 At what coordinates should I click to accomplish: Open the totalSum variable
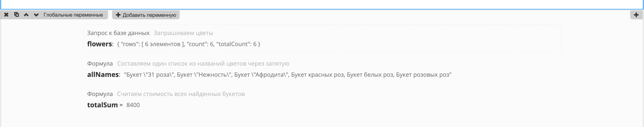102,105
